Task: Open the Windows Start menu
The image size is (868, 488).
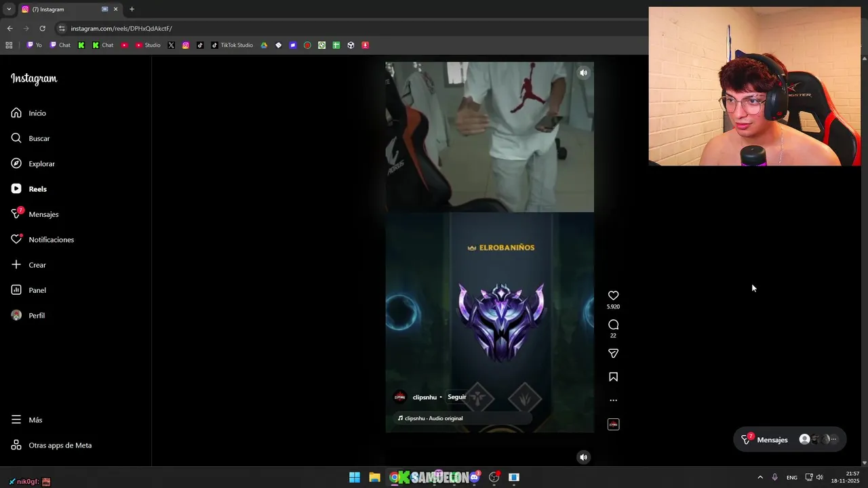Action: (x=355, y=477)
